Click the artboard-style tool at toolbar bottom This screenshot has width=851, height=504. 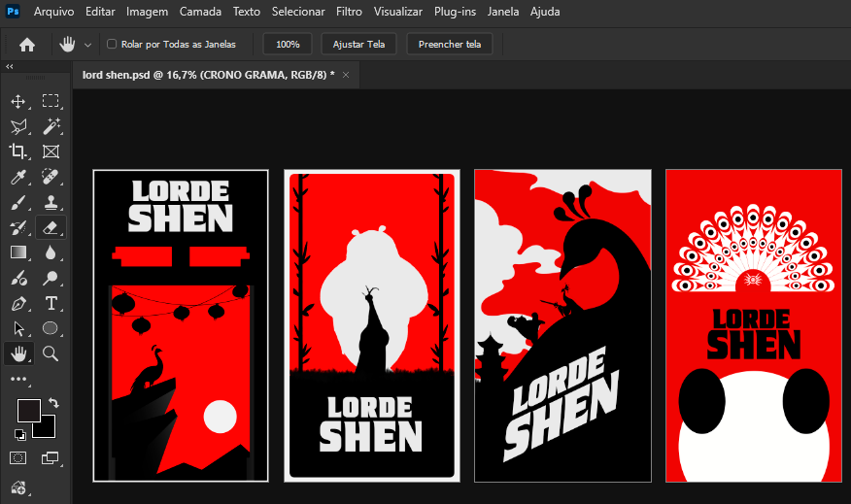(x=18, y=487)
